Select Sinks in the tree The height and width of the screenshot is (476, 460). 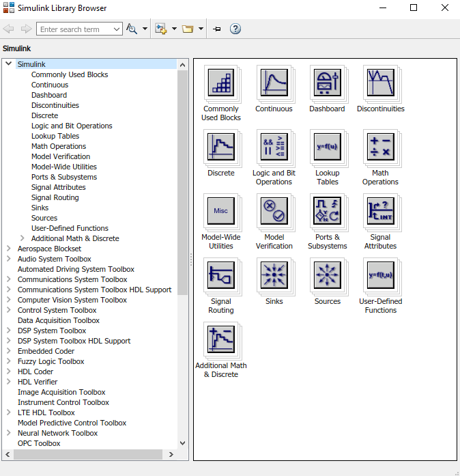point(40,208)
